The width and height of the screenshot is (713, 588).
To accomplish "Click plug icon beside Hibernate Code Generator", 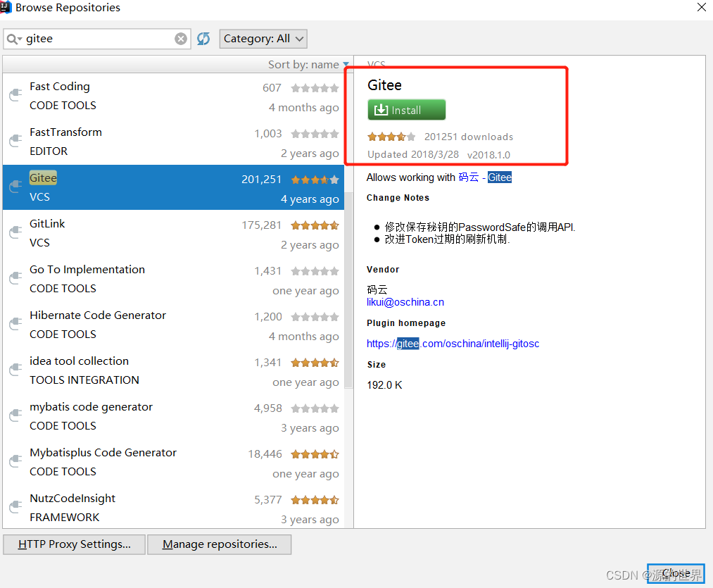I will [x=15, y=324].
